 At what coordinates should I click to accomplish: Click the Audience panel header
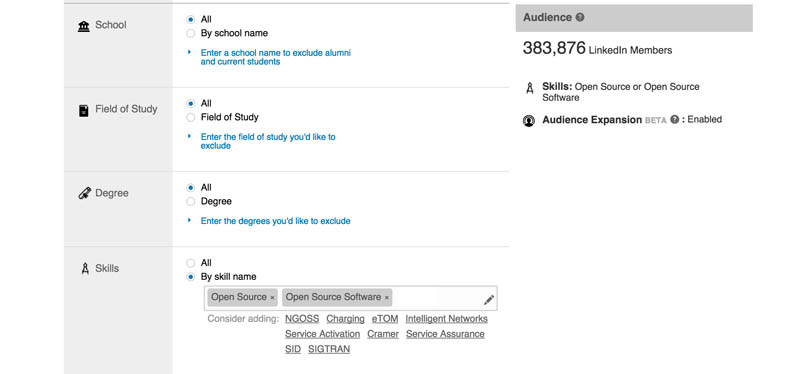(634, 18)
